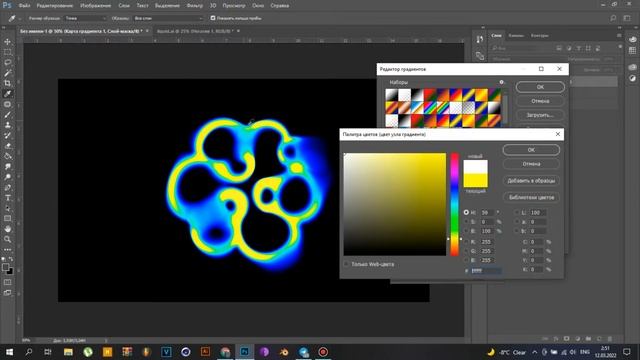Click 'Добавить в образцы' button
The image size is (640, 360).
coord(531,180)
